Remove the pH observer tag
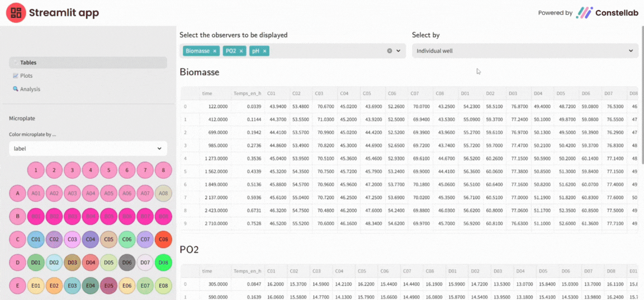Viewport: 644px width, 300px height. click(x=264, y=51)
